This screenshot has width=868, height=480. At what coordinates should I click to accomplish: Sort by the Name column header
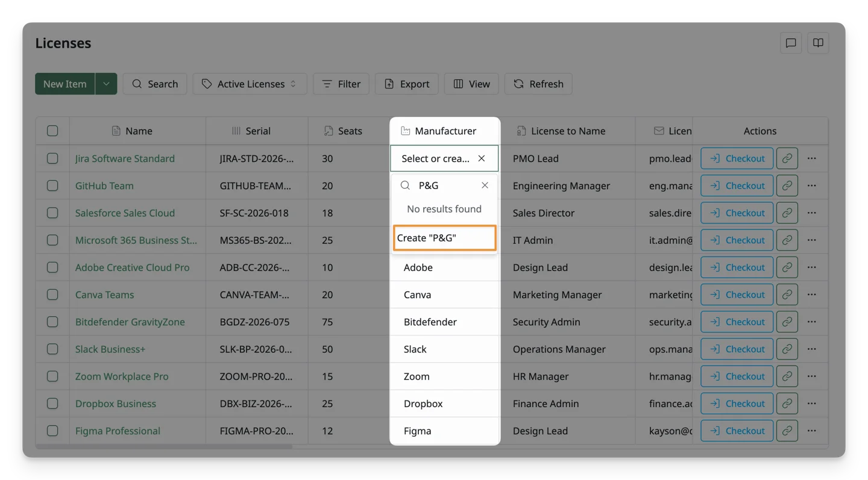(137, 131)
